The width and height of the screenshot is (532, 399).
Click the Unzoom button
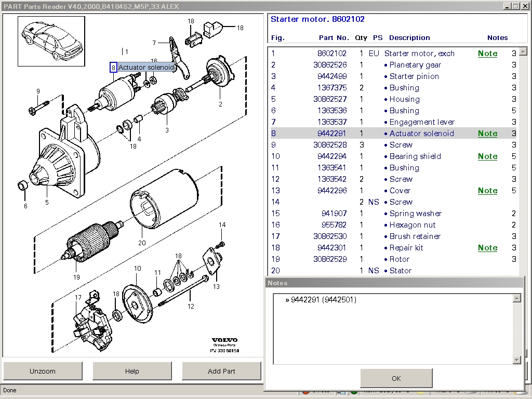(x=43, y=371)
